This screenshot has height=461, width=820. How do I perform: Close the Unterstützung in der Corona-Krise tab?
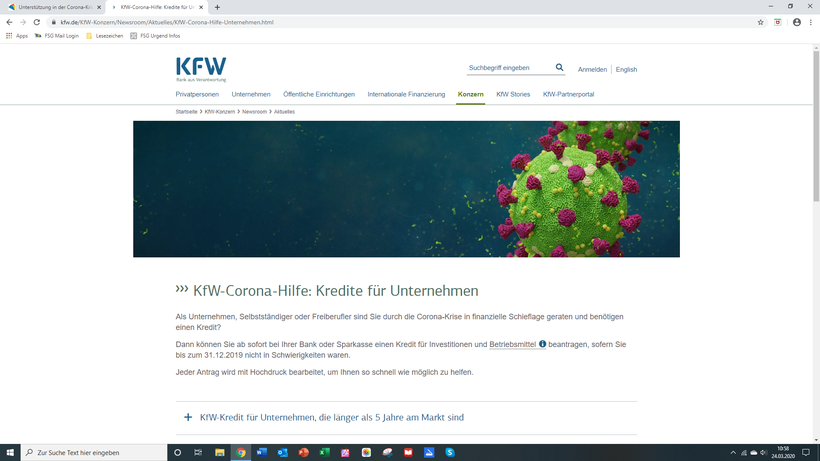coord(99,7)
